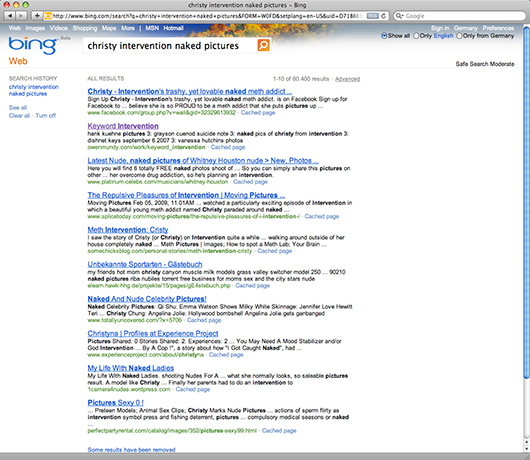Select the Only from Germany radio option

tap(459, 35)
